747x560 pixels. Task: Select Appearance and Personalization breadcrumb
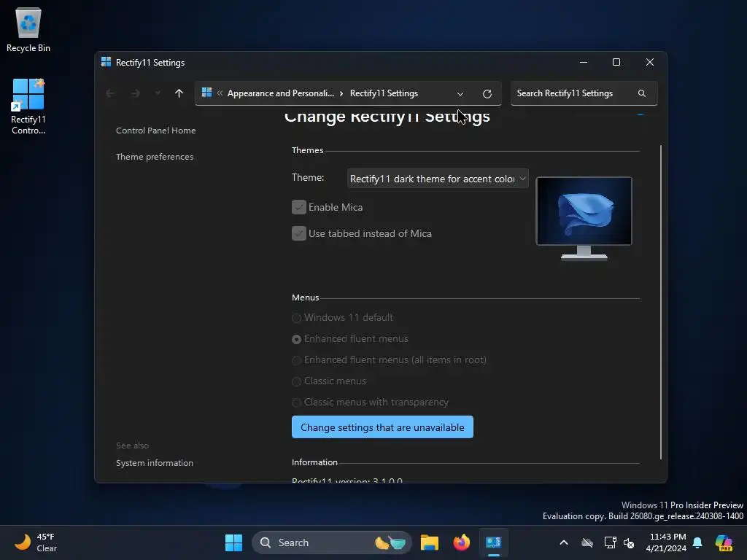point(281,93)
